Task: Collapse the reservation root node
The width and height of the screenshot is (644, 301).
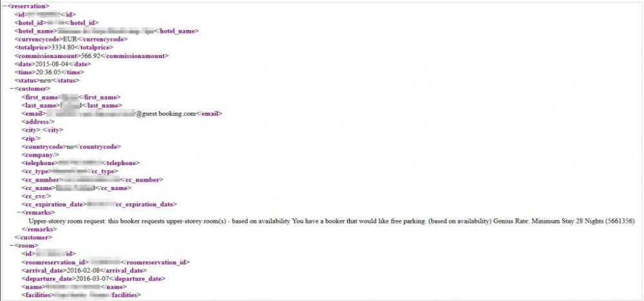Action: point(5,6)
